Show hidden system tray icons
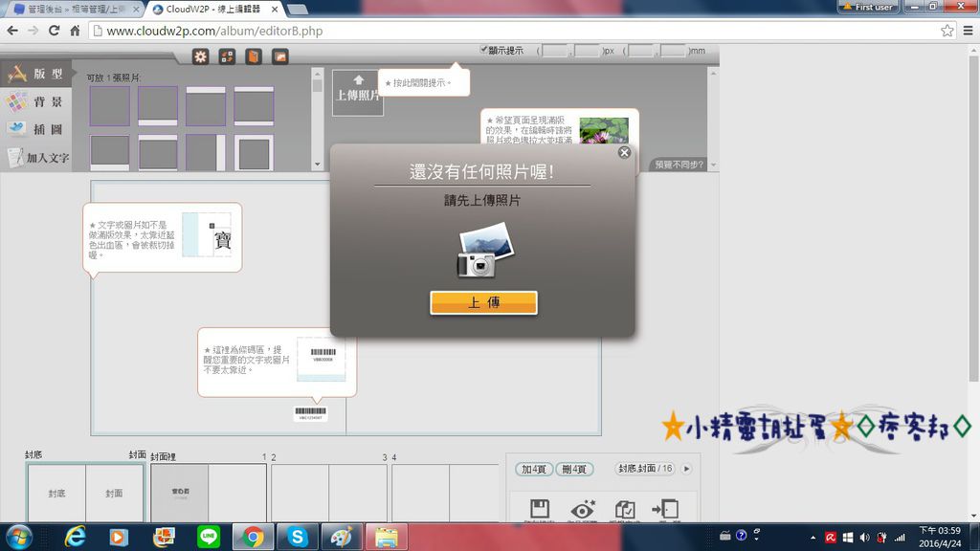 (x=813, y=538)
